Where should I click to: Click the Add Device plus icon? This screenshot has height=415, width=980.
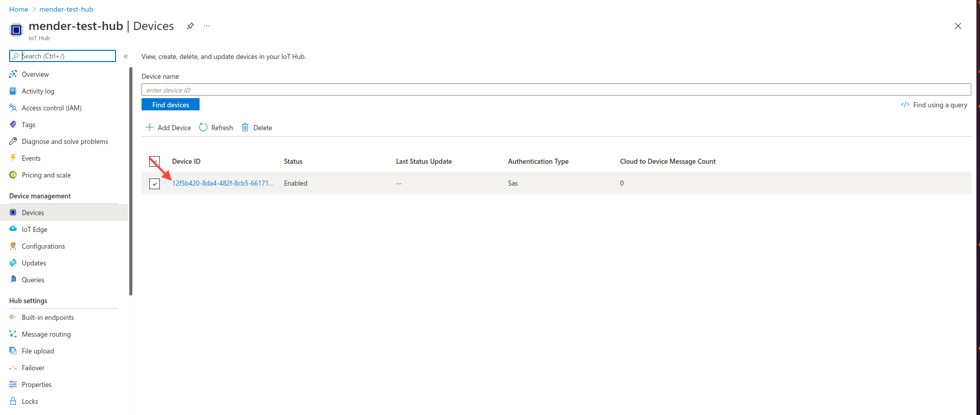150,127
